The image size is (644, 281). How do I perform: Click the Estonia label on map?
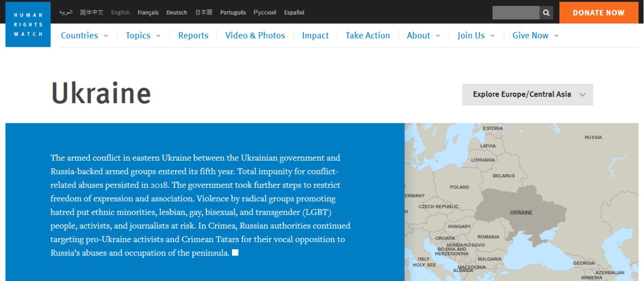point(493,128)
